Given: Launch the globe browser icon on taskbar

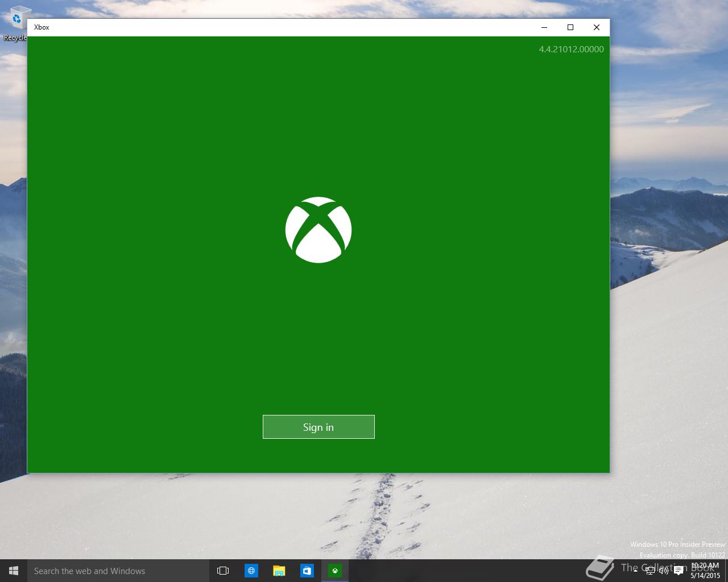Looking at the screenshot, I should pyautogui.click(x=251, y=571).
